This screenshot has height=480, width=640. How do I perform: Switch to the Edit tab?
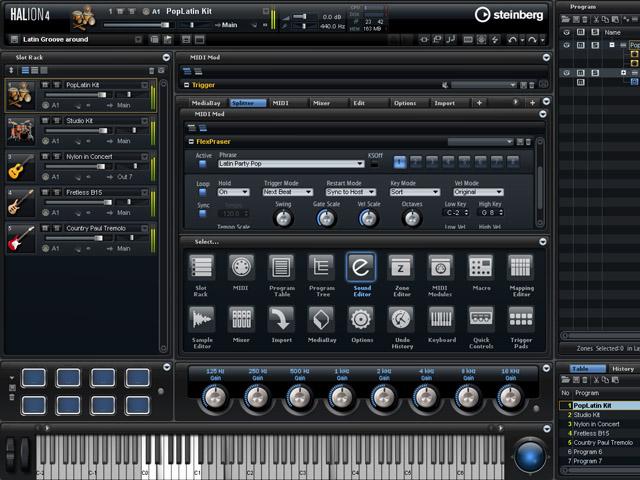click(359, 103)
